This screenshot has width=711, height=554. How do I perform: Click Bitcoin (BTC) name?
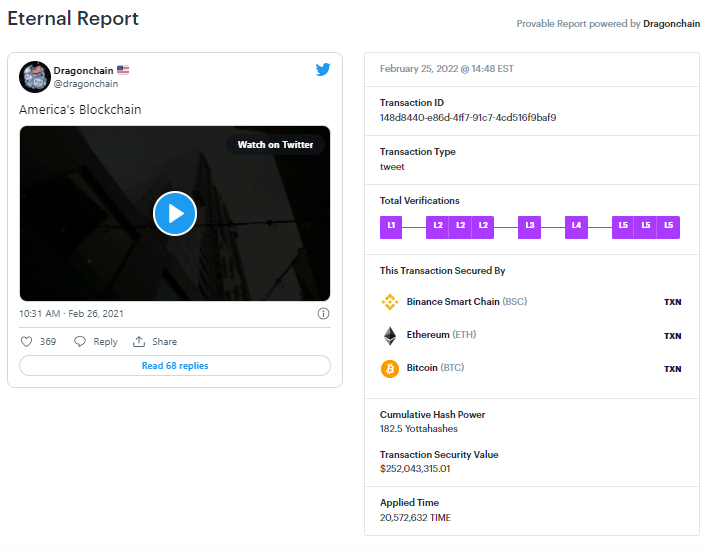pos(435,368)
